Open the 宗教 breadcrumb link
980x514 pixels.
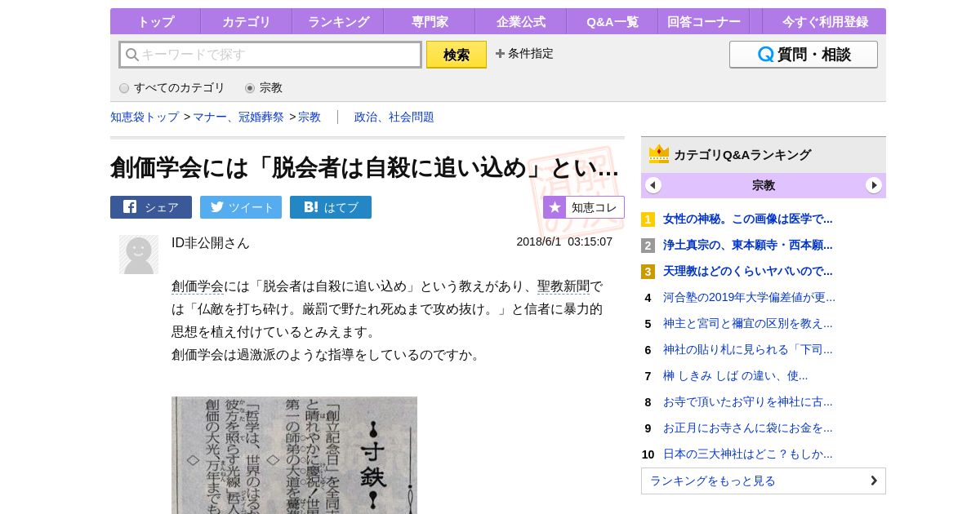pyautogui.click(x=310, y=117)
